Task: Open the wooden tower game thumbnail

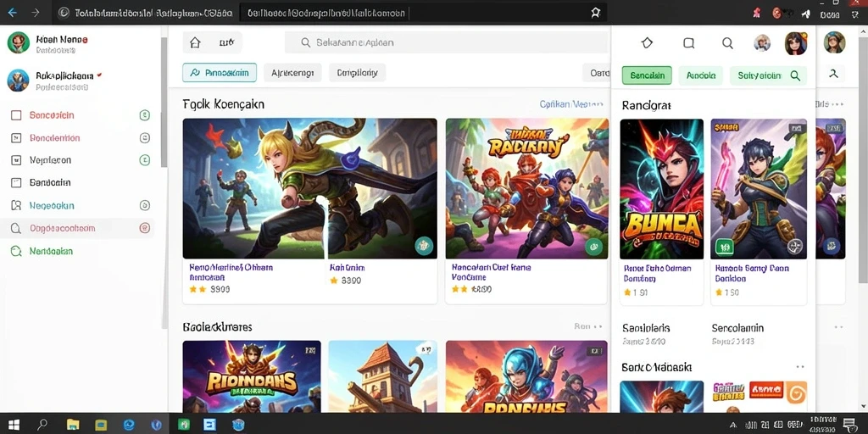Action: click(x=382, y=377)
